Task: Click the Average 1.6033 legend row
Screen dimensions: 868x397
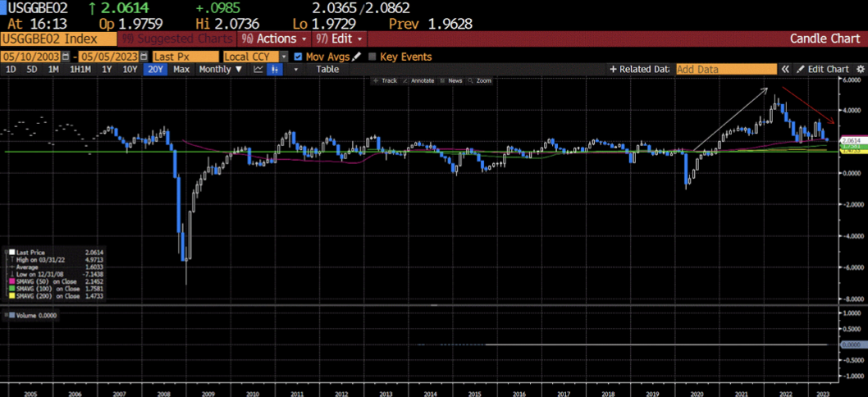Action: pos(57,266)
